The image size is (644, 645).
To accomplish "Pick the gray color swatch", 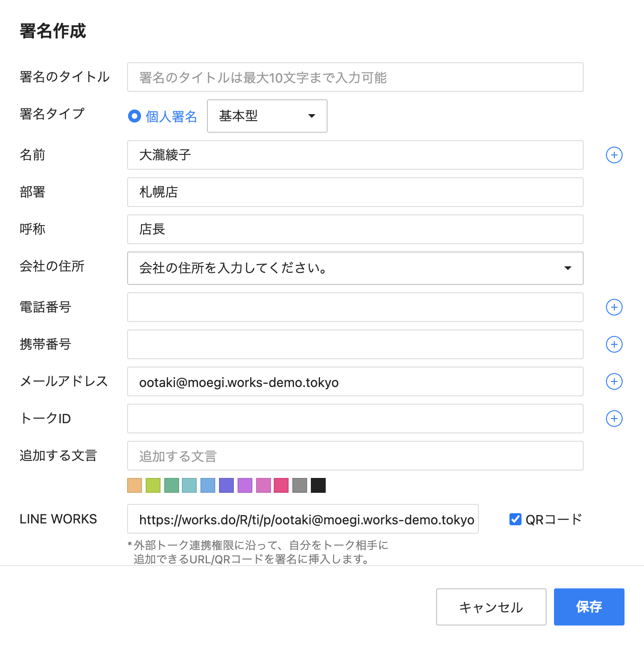I will click(x=300, y=485).
